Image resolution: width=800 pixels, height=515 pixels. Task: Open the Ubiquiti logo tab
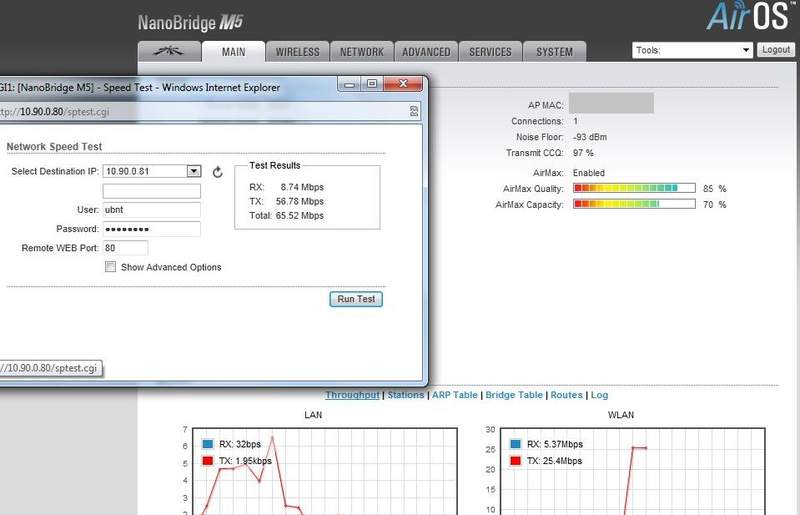[169, 52]
